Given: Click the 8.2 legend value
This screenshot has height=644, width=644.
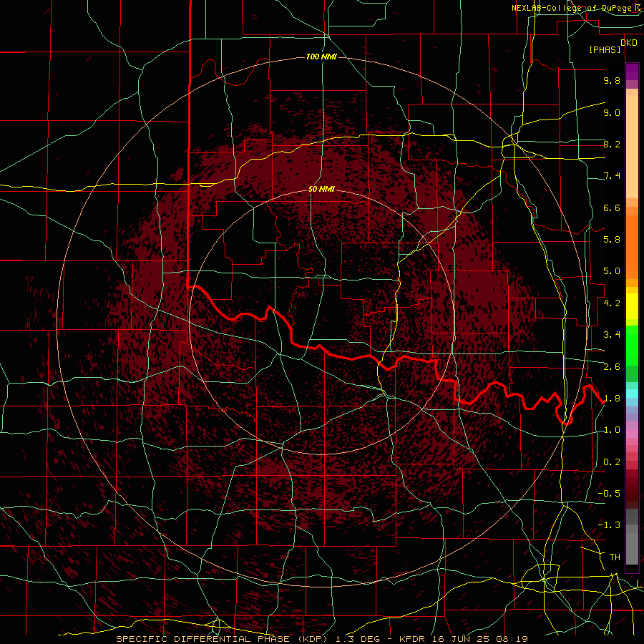Looking at the screenshot, I should click(x=612, y=144).
